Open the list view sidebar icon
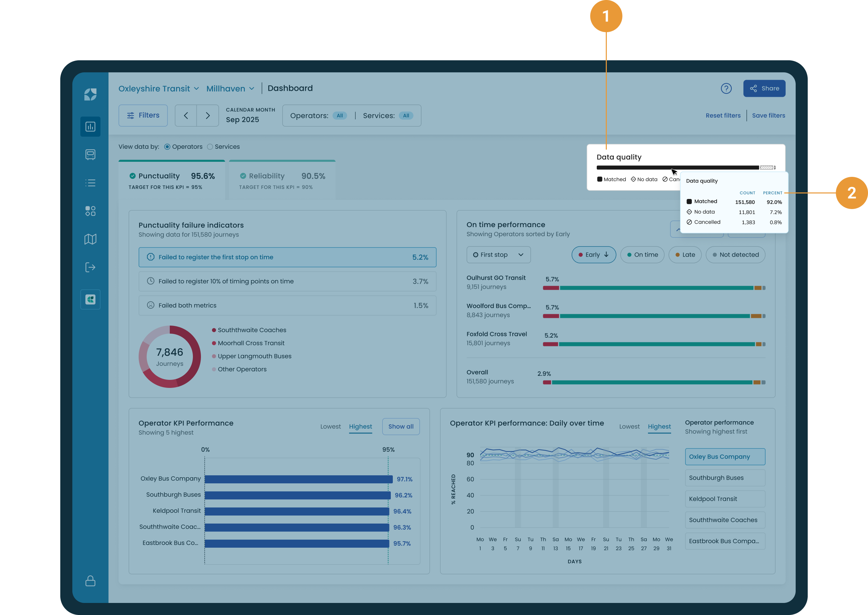 (x=90, y=183)
